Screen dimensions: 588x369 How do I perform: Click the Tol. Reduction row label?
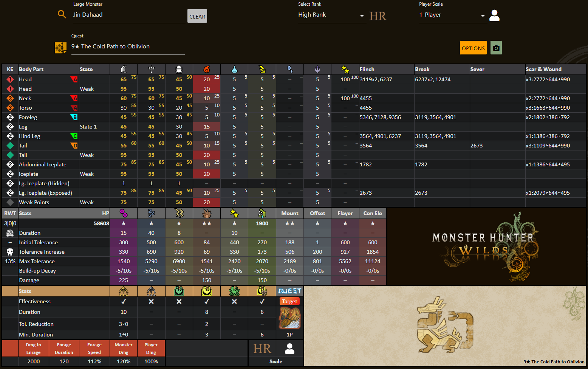[x=36, y=324]
